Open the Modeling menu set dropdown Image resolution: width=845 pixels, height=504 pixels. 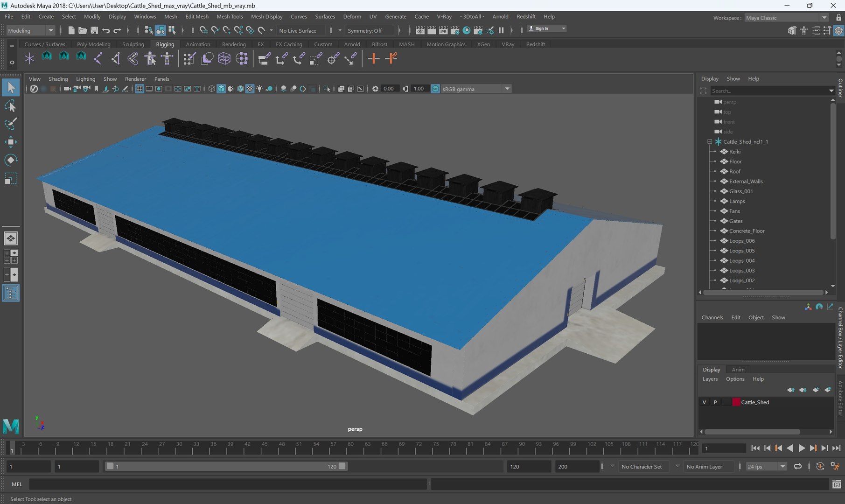coord(30,30)
